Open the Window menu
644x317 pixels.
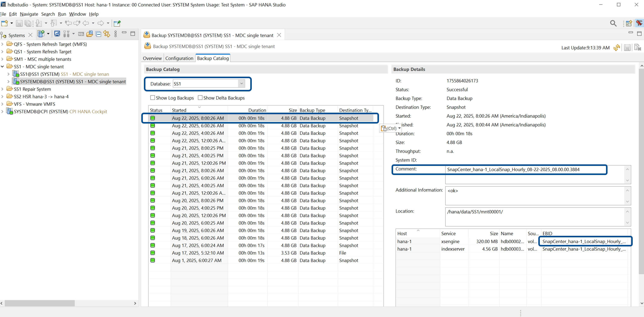(77, 14)
